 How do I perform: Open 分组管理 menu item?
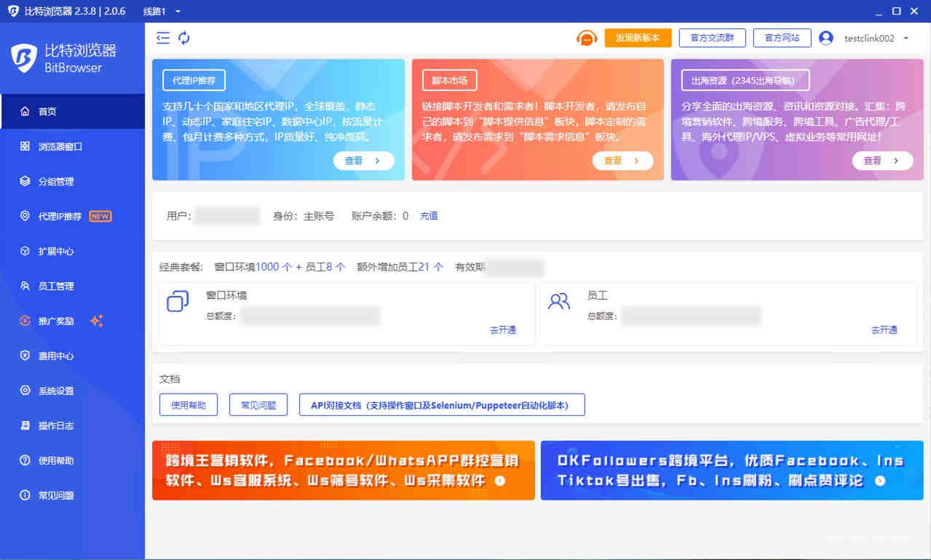(73, 181)
